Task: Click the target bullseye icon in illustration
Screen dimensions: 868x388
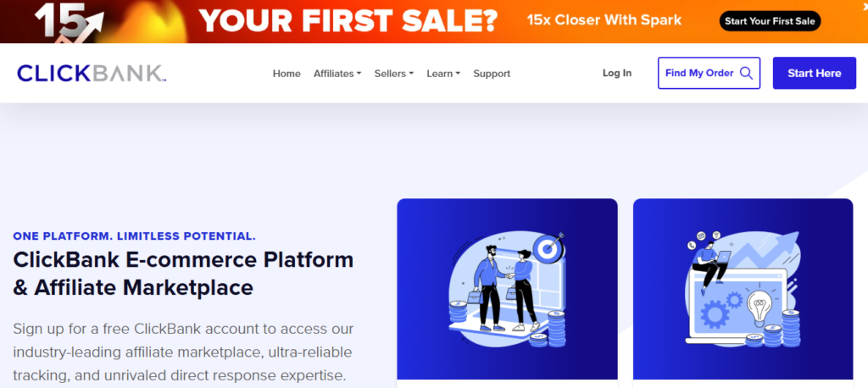Action: [x=549, y=247]
